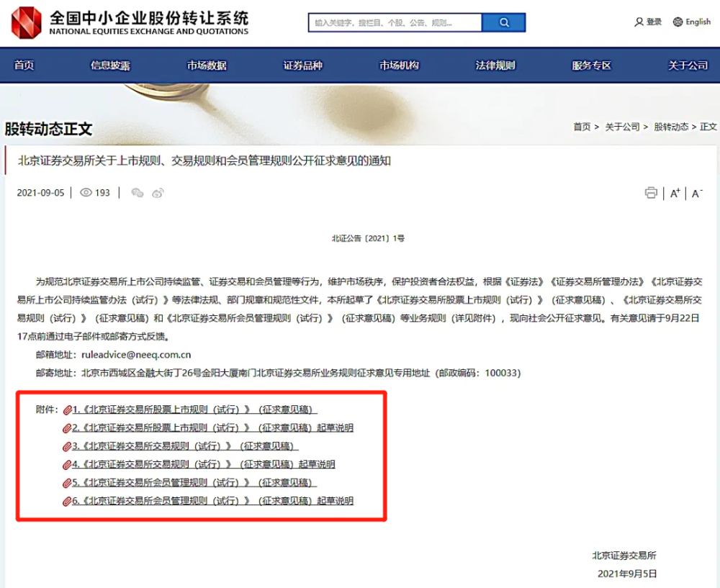This screenshot has height=588, width=720.
Task: Click the NEEQ red logo icon
Action: point(26,22)
